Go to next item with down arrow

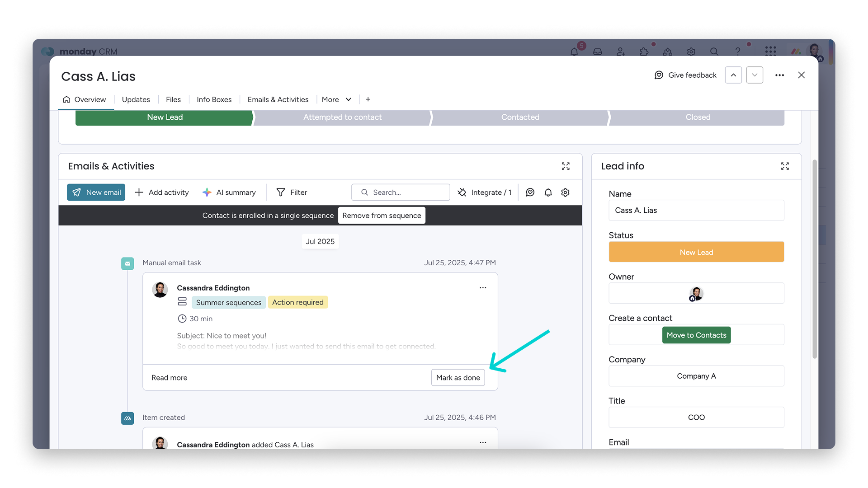click(755, 75)
